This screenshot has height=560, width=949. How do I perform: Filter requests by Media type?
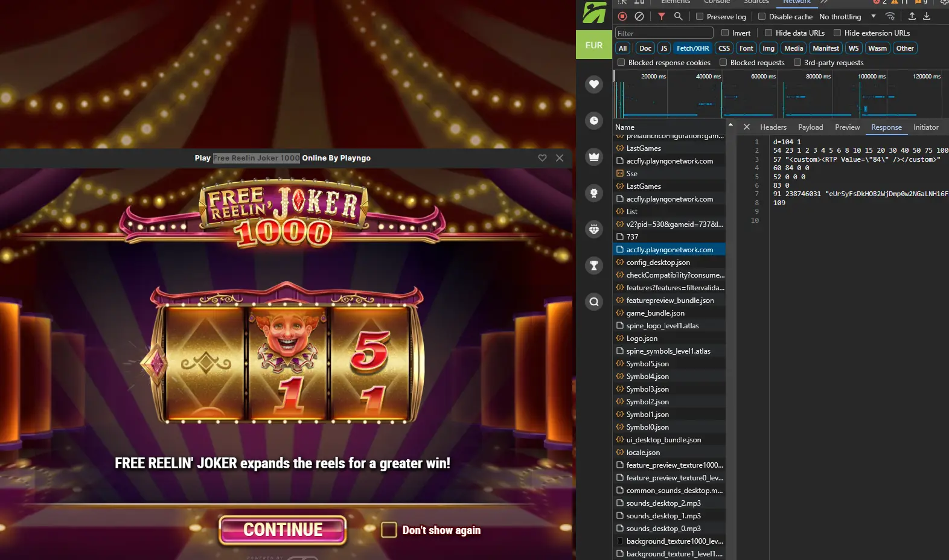click(x=793, y=48)
